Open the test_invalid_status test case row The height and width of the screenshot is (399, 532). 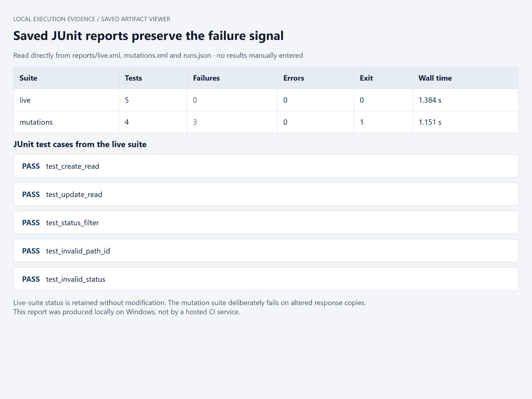tap(266, 279)
